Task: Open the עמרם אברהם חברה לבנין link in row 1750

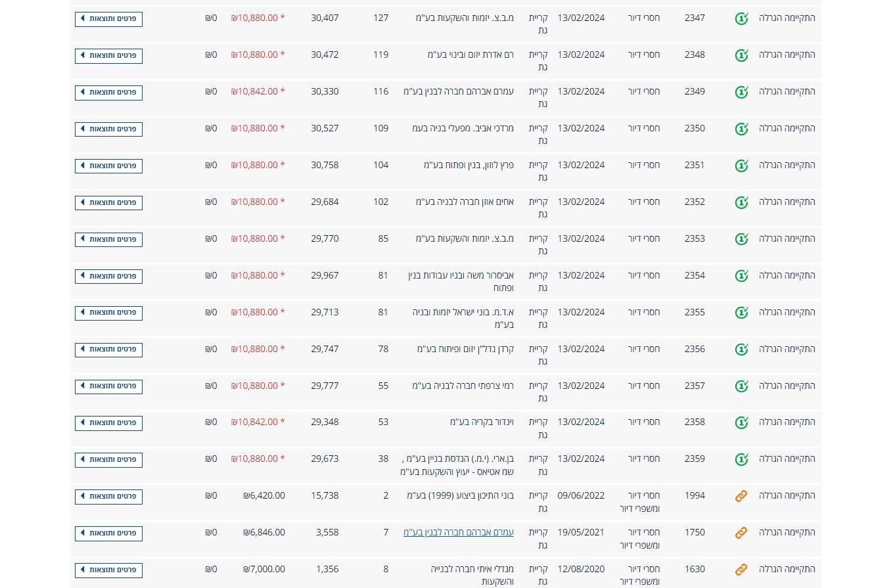Action: tap(458, 532)
